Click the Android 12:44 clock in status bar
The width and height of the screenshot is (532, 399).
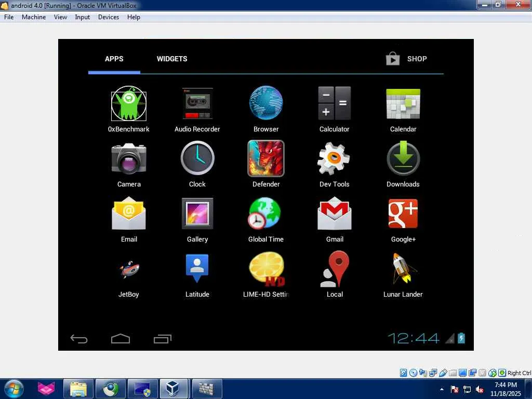coord(413,338)
